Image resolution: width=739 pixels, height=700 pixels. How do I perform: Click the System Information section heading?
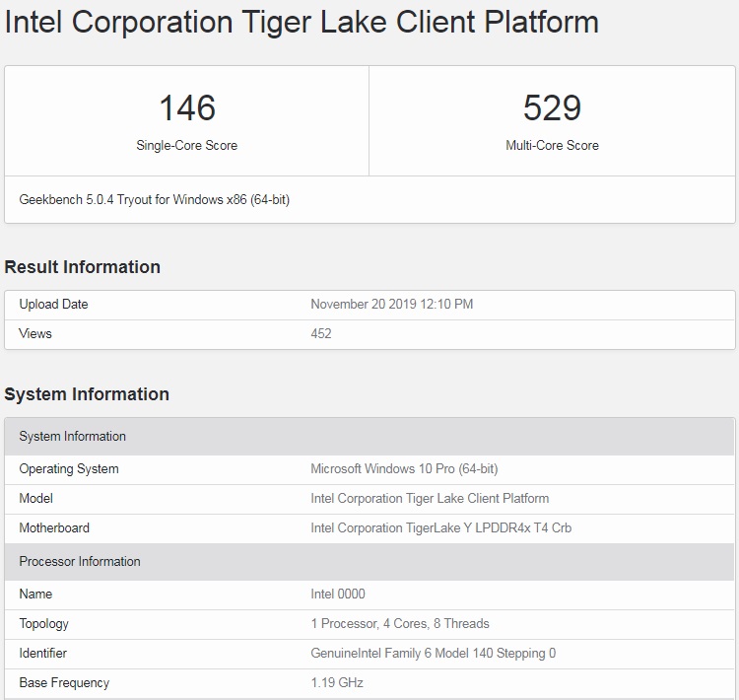(x=87, y=394)
